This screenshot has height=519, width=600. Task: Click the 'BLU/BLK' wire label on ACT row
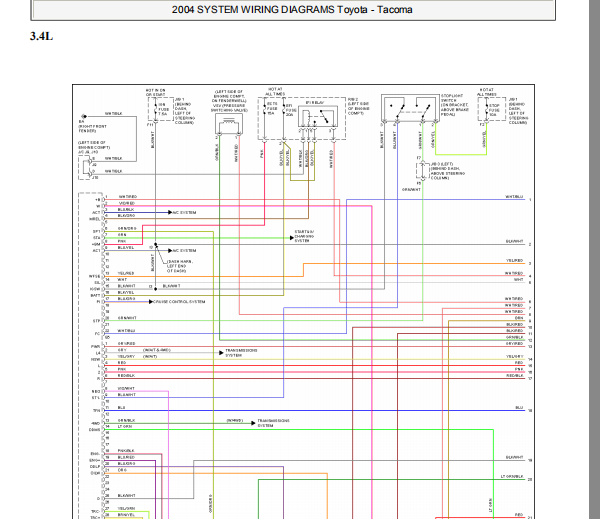126,210
